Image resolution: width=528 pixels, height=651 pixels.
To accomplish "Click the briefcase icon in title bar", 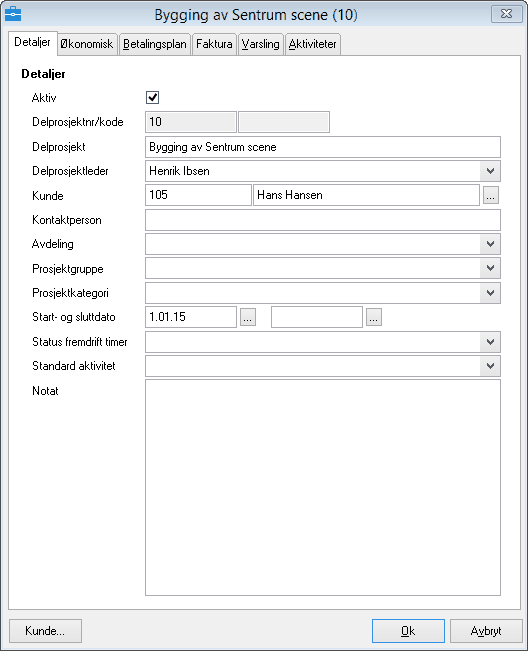I will click(13, 14).
